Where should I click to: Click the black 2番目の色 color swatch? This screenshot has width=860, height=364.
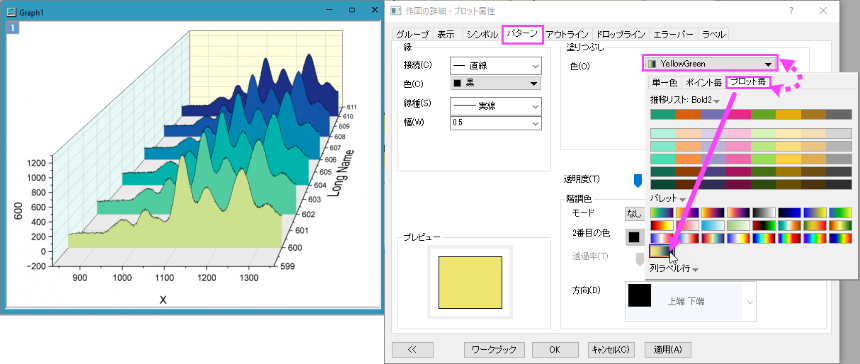[634, 237]
